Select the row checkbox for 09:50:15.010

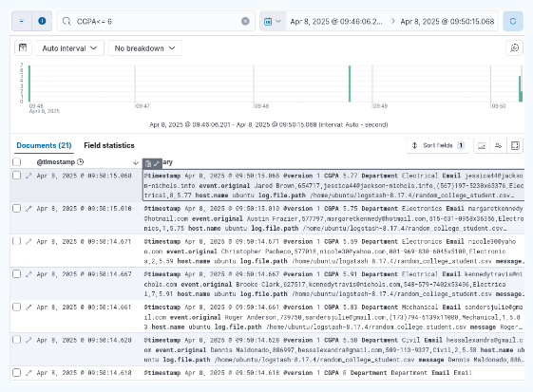coord(17,208)
